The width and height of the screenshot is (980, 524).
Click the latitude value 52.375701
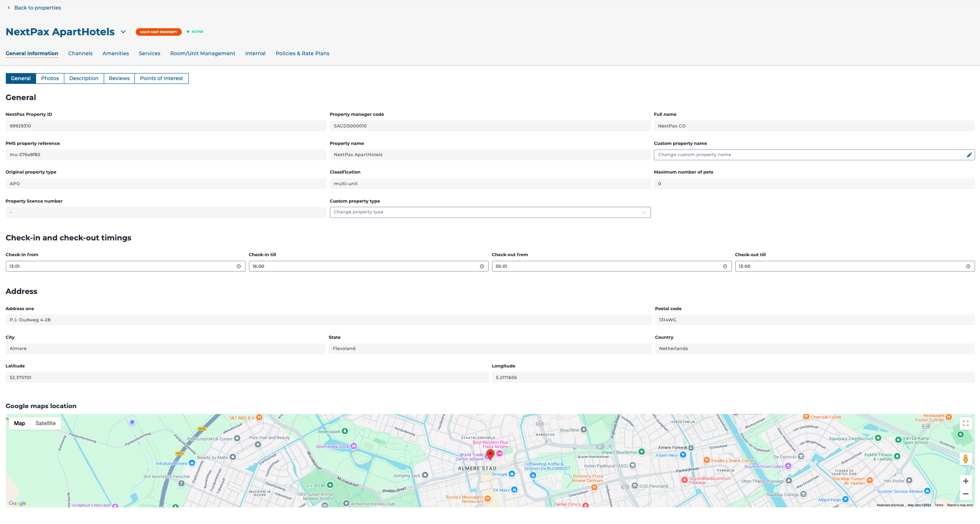point(20,377)
